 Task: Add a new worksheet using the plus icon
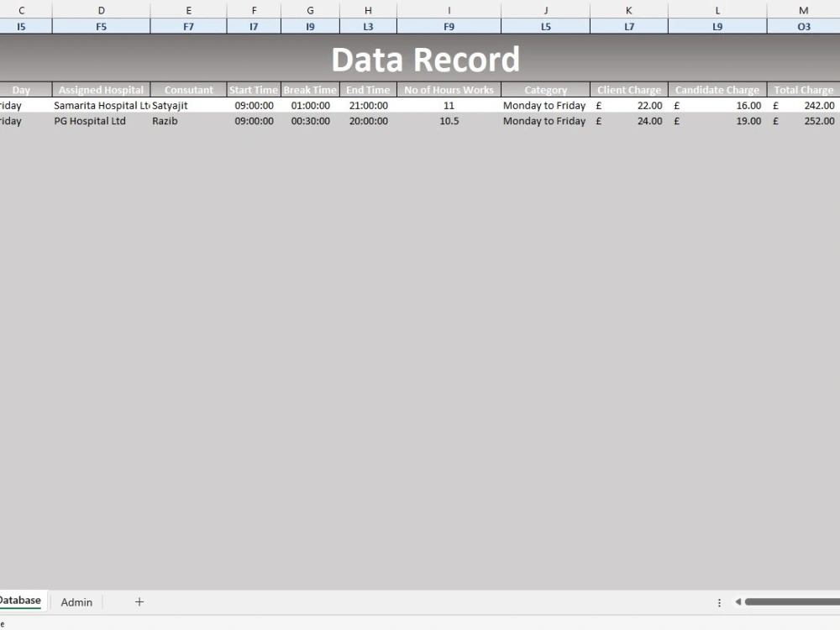139,602
